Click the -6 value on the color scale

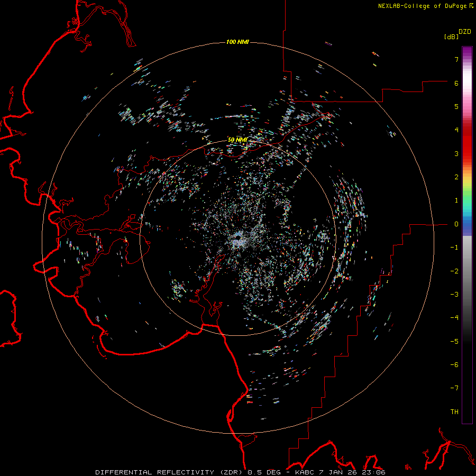point(454,364)
